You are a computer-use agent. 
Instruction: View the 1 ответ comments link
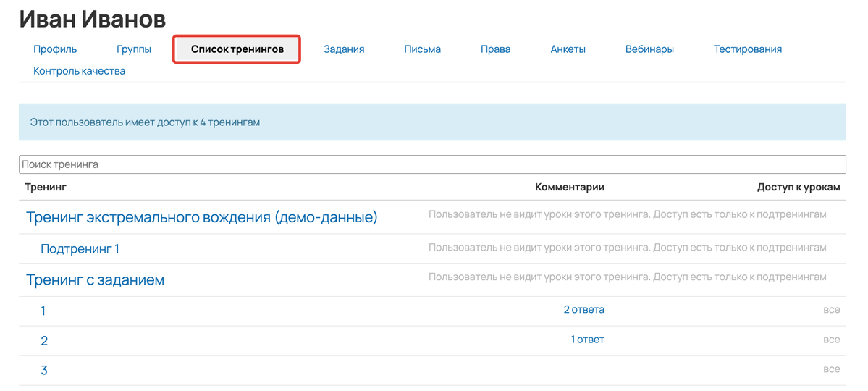pos(587,340)
